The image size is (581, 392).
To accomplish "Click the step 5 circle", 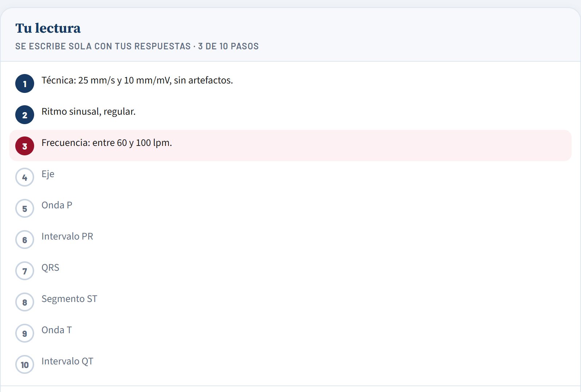I will tap(25, 208).
